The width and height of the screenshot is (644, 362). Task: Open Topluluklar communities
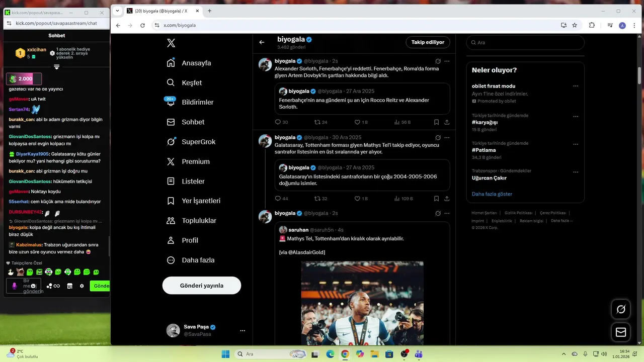(191, 221)
